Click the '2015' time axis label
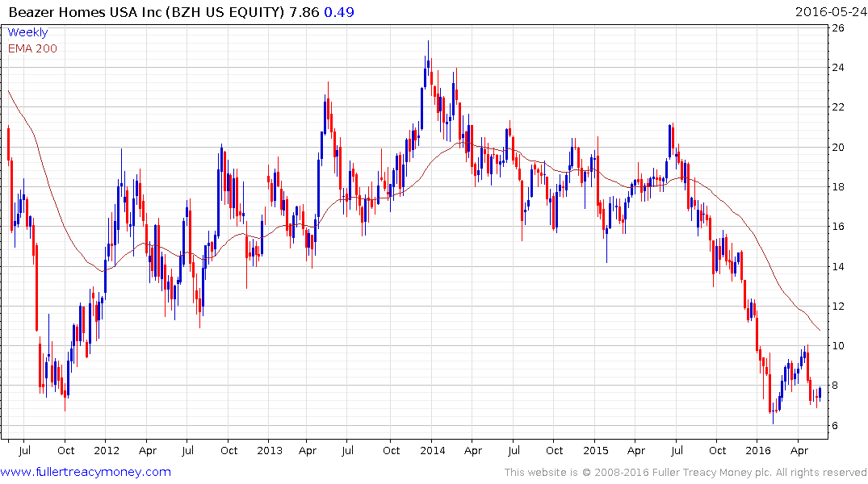This screenshot has width=868, height=484. [596, 450]
